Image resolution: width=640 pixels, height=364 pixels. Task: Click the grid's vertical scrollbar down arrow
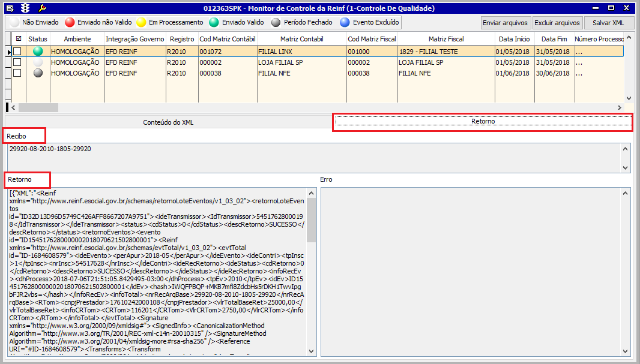629,98
